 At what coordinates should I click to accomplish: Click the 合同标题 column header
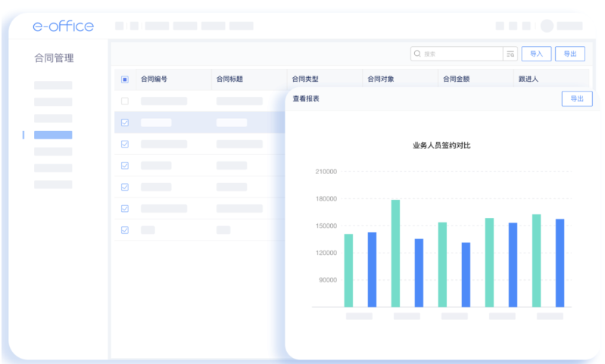(229, 79)
